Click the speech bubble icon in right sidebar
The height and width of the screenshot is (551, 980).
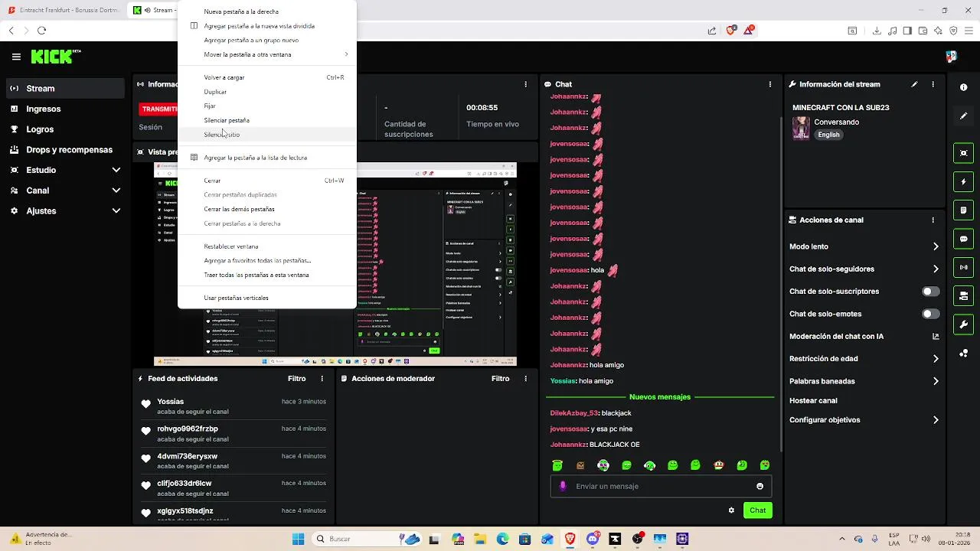(x=964, y=239)
